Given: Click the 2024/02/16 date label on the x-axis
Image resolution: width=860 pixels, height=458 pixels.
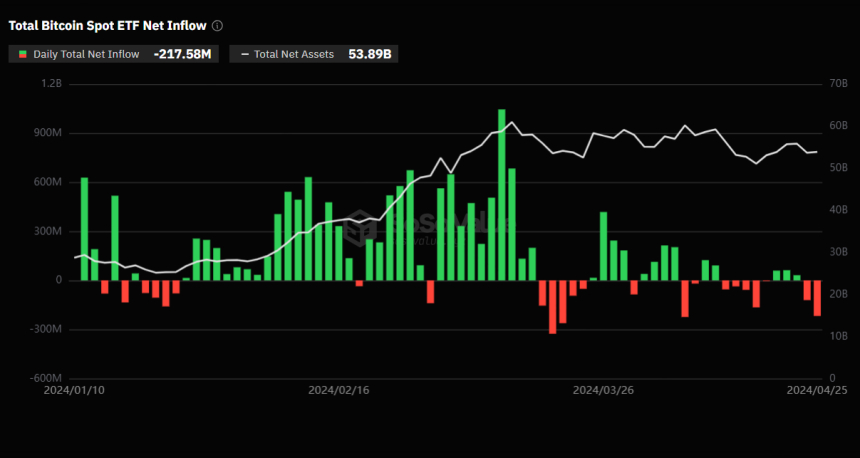Looking at the screenshot, I should (337, 390).
